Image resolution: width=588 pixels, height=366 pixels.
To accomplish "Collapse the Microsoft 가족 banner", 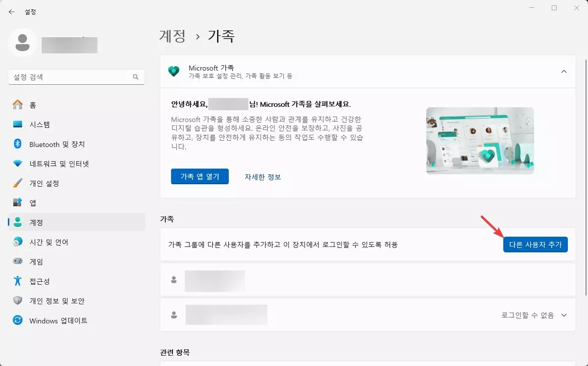I will (563, 71).
